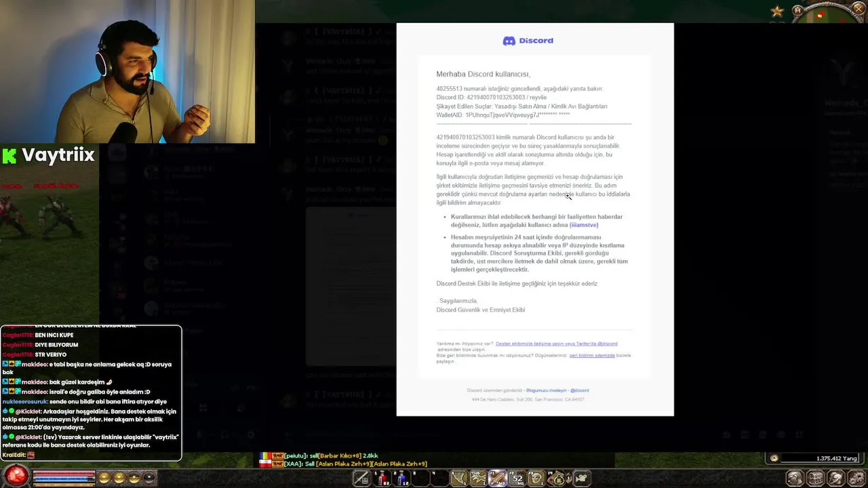
Task: Use the red potion in the quickslot bar
Action: (x=382, y=479)
